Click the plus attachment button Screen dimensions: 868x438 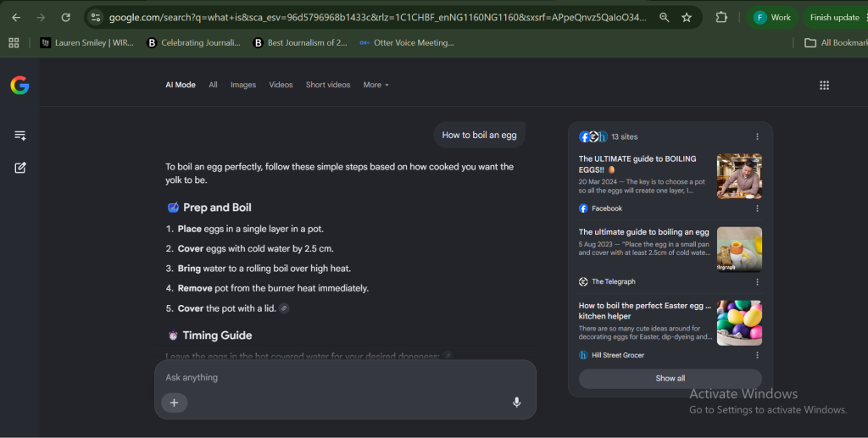(175, 402)
